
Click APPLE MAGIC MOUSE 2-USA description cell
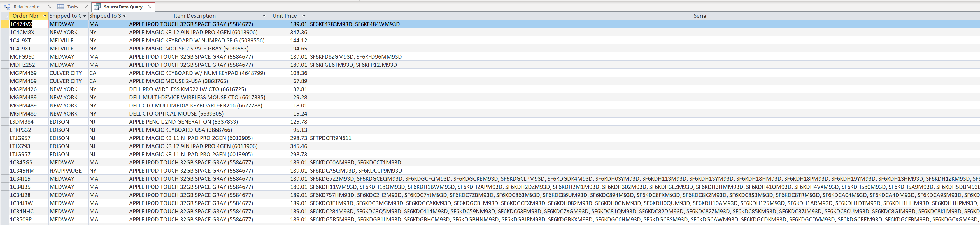tap(198, 81)
